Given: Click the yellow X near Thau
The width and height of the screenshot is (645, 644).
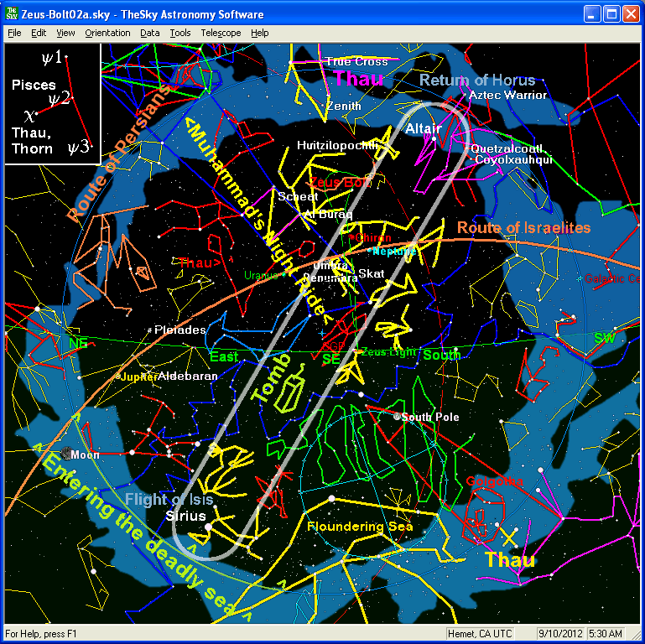Looking at the screenshot, I should (507, 536).
